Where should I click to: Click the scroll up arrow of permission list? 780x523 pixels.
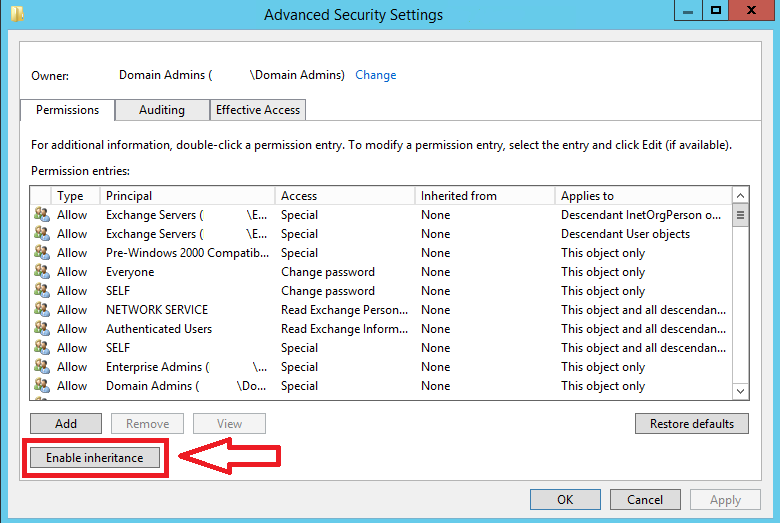tap(740, 196)
